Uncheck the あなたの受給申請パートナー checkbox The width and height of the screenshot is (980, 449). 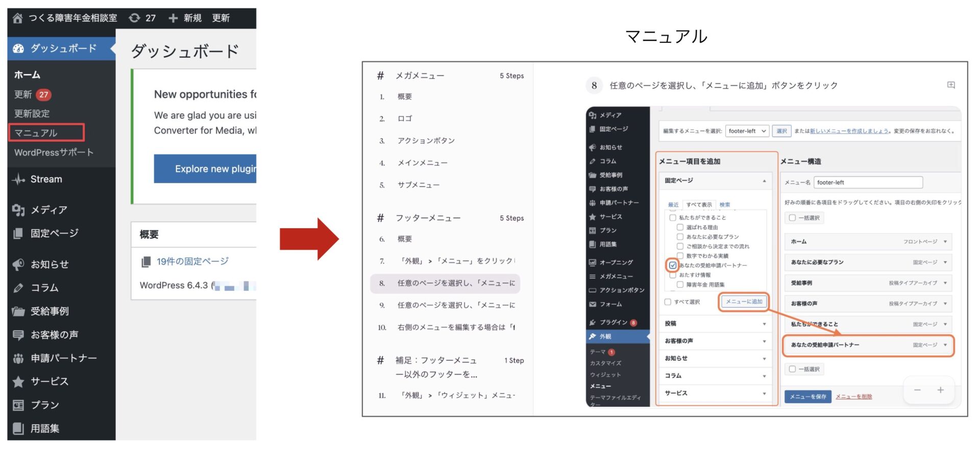673,265
